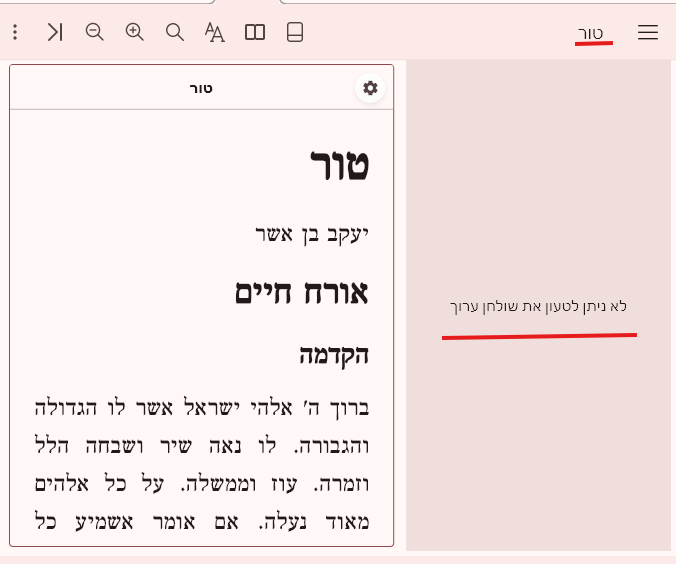Image resolution: width=676 pixels, height=564 pixels.
Task: Click the הקדמה heading
Action: (x=334, y=355)
